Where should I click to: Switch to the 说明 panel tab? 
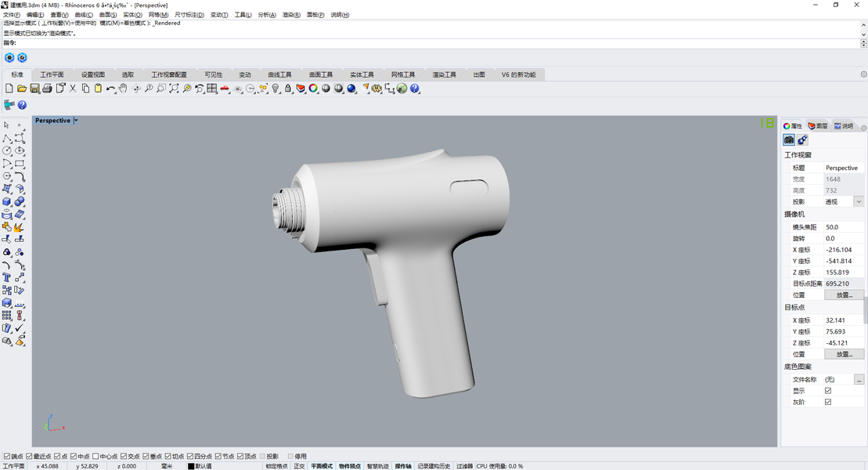coord(844,126)
